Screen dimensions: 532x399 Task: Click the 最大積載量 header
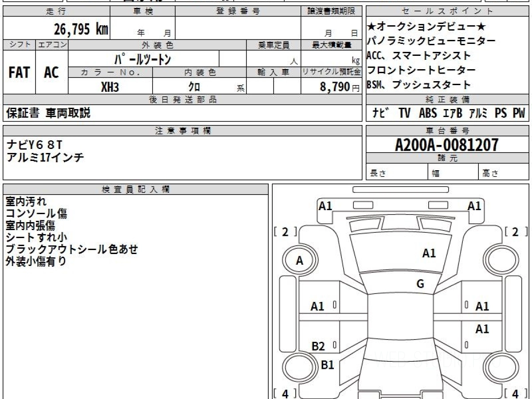331,45
